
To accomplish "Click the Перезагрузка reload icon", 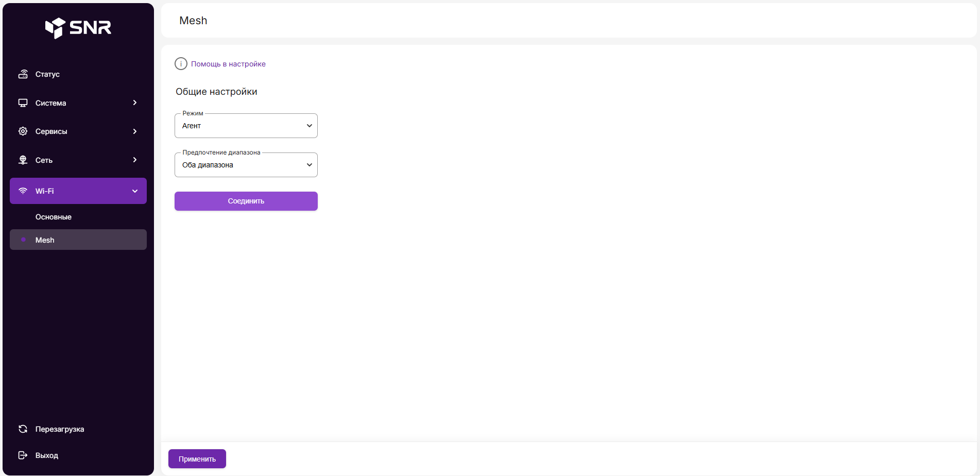I will [23, 429].
